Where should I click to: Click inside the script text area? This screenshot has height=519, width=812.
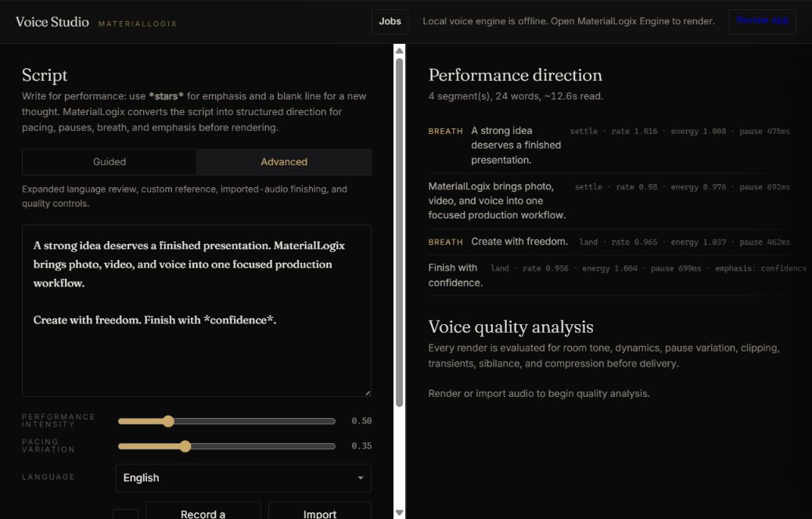(196, 311)
